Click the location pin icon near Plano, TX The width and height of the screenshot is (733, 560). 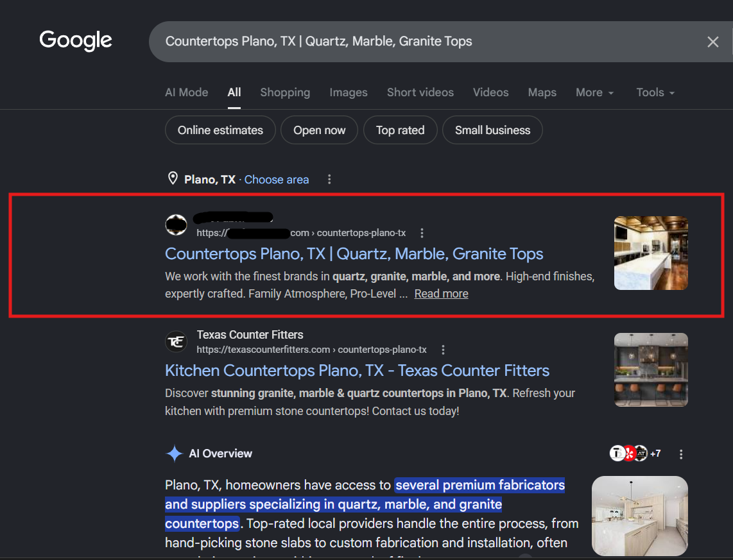point(173,179)
